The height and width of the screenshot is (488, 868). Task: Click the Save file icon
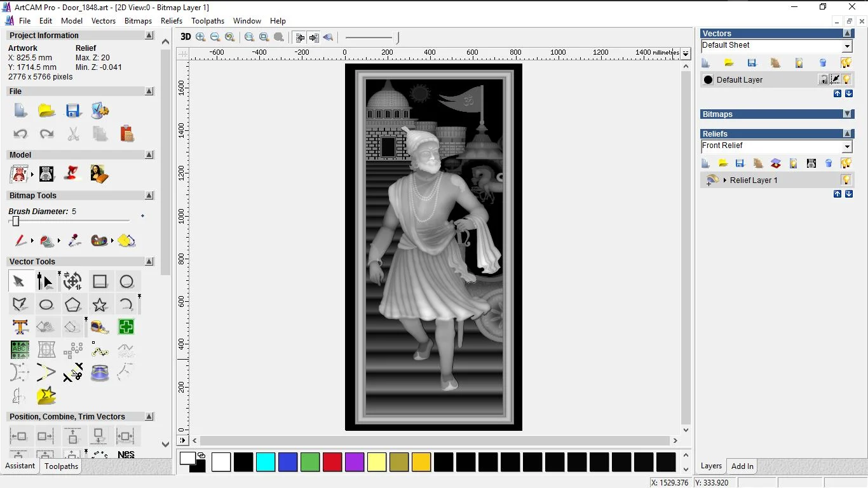tap(73, 111)
